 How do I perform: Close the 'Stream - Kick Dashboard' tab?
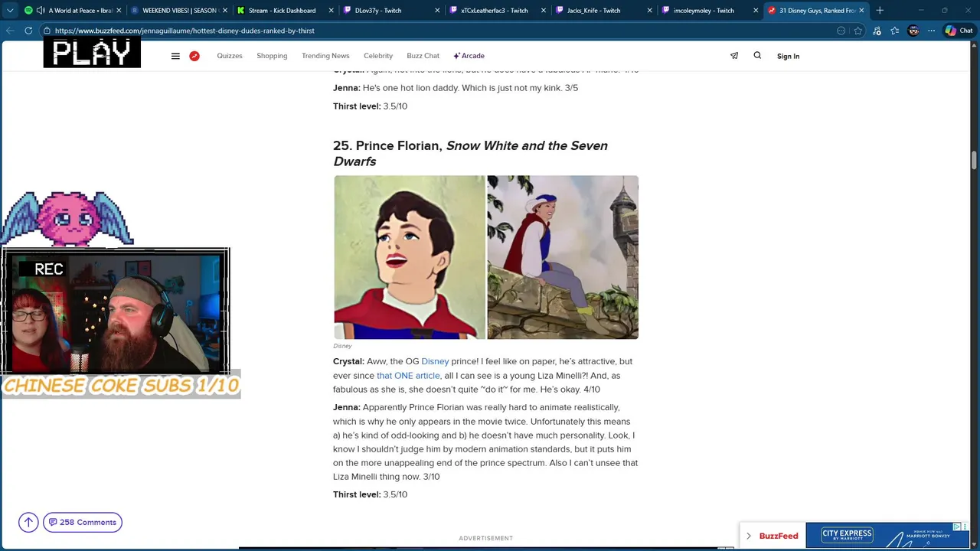[331, 11]
